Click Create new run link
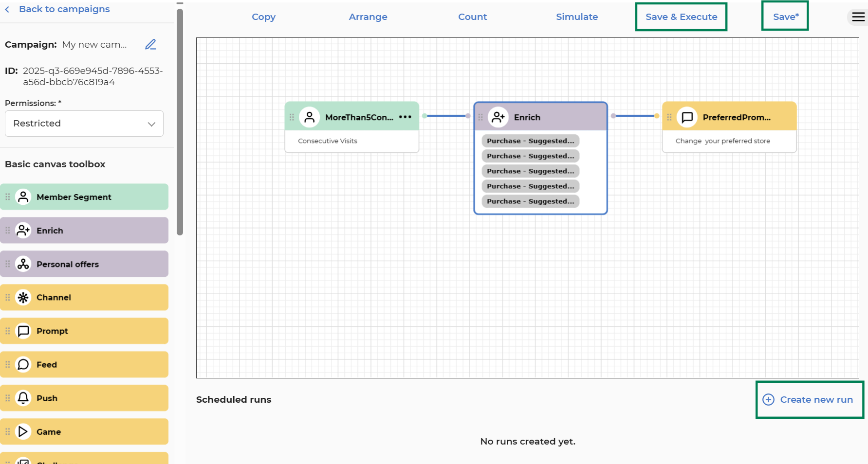 point(816,400)
